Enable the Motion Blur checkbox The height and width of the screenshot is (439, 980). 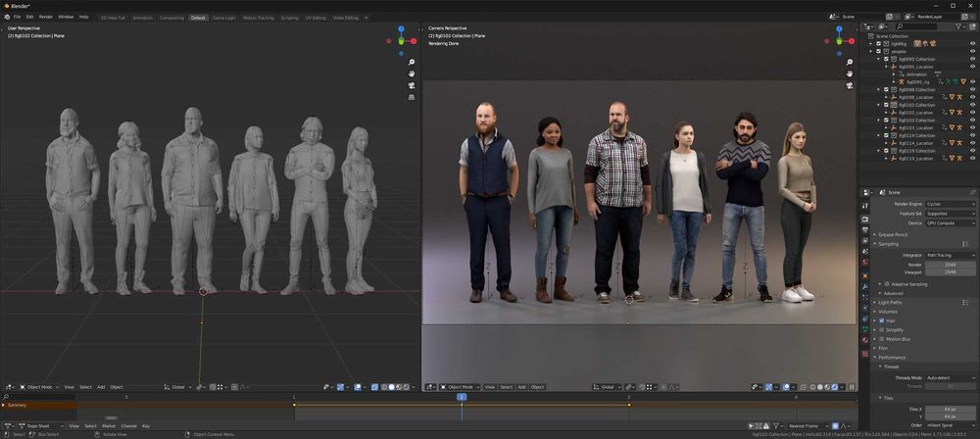click(x=881, y=339)
